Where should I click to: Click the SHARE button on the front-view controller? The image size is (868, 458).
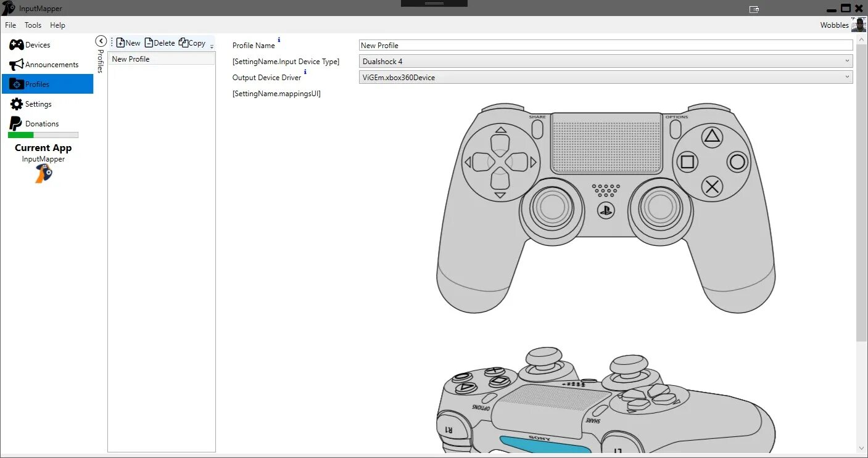[537, 128]
